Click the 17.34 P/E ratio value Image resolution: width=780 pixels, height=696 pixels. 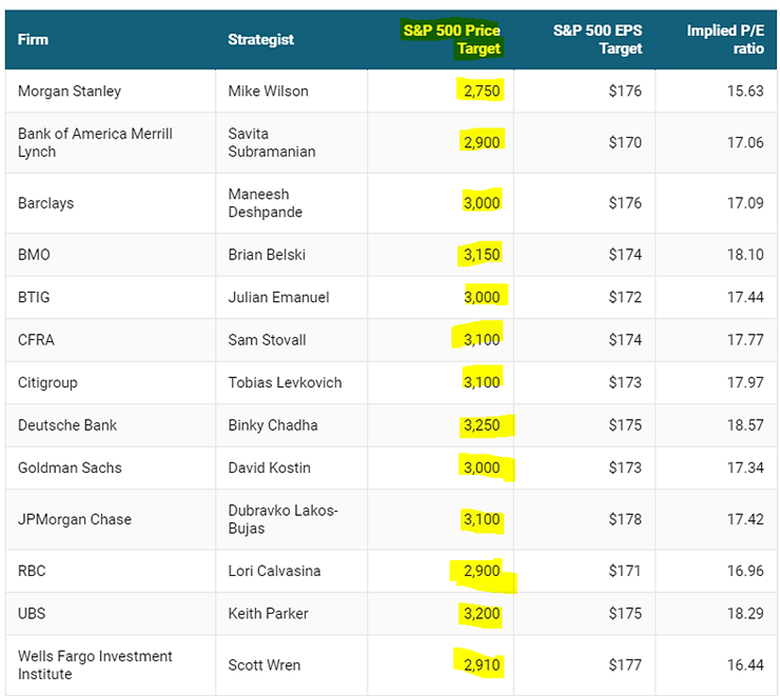tap(745, 468)
